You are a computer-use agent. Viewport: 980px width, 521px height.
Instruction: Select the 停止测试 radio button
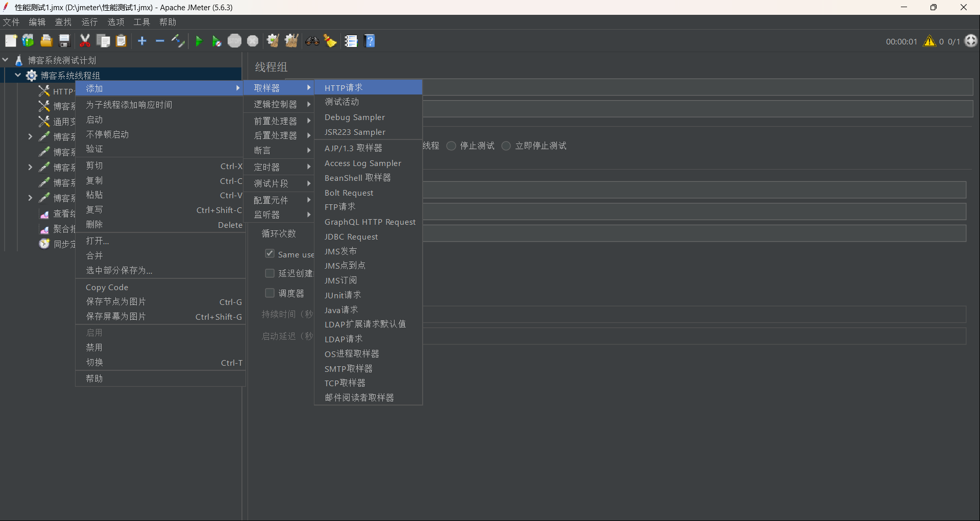[451, 146]
